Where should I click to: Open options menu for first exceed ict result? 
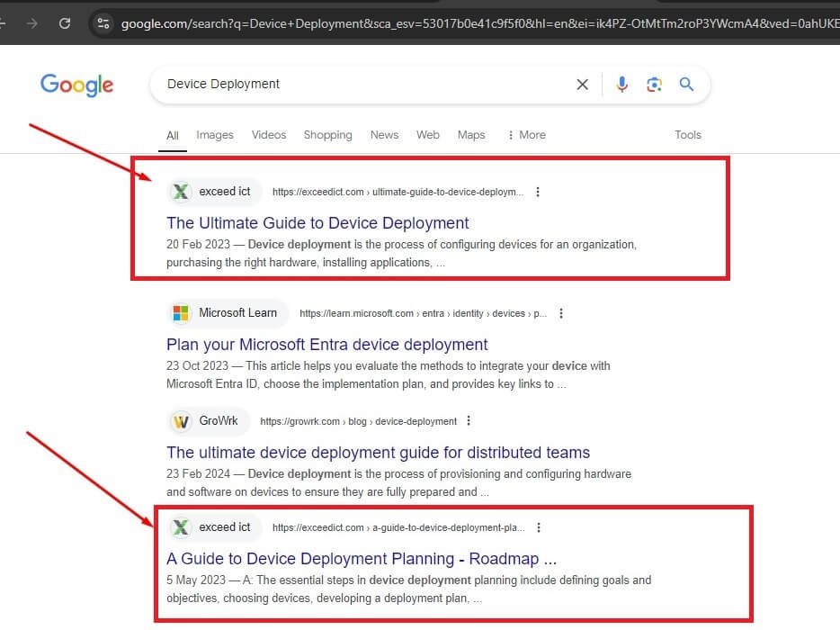tap(538, 192)
